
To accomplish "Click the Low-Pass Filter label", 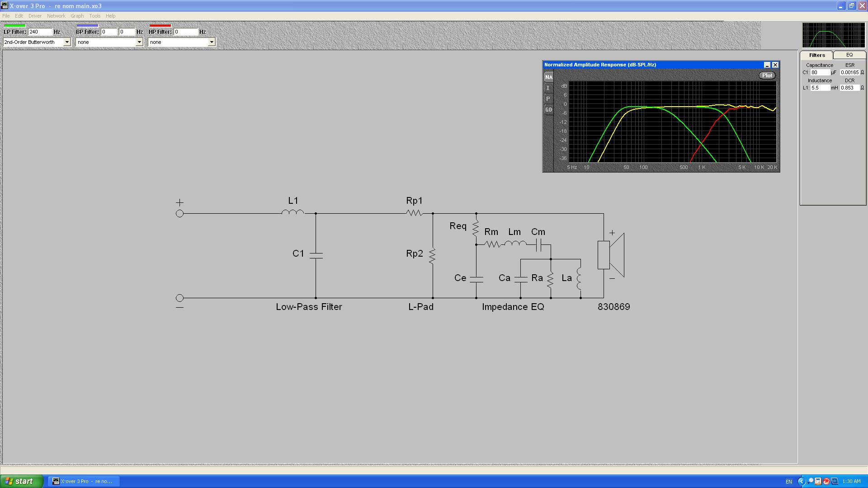I will pyautogui.click(x=309, y=307).
